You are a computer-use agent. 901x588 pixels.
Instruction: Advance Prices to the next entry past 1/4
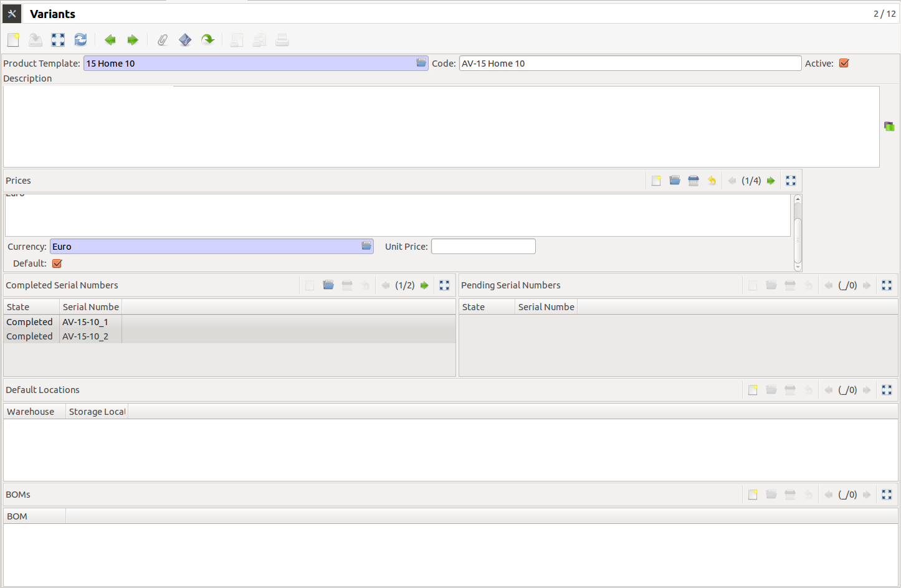(771, 180)
